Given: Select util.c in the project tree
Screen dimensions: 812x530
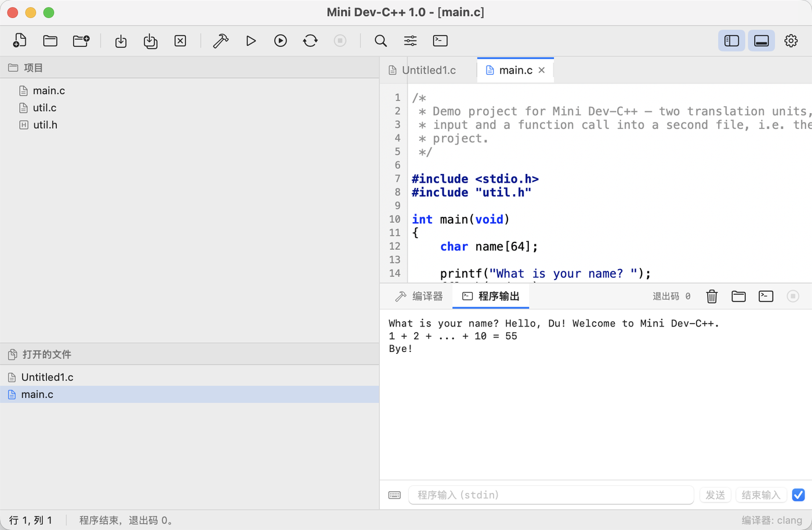Looking at the screenshot, I should (x=190, y=108).
